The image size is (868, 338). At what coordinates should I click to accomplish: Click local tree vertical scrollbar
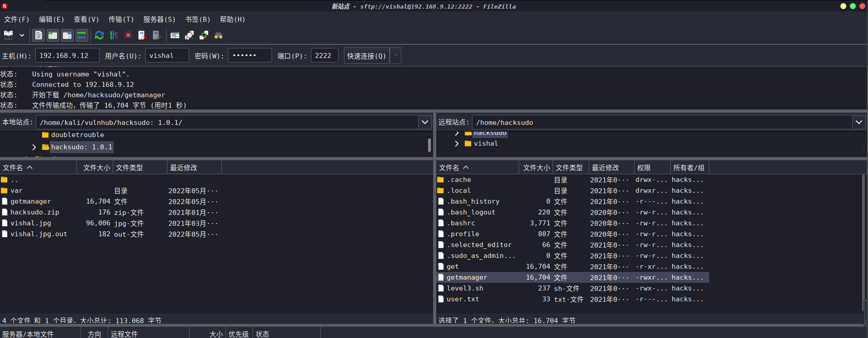point(429,145)
